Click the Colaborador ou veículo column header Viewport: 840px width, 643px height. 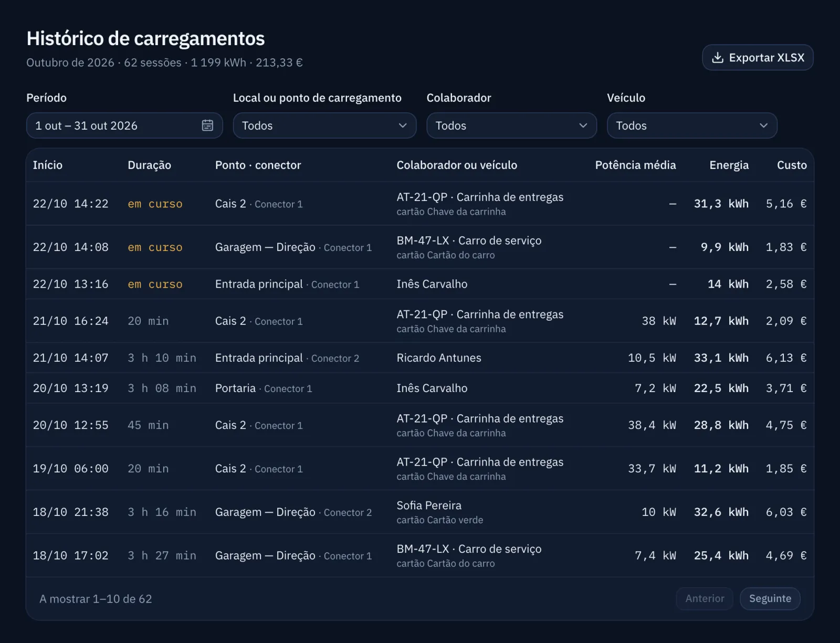457,165
